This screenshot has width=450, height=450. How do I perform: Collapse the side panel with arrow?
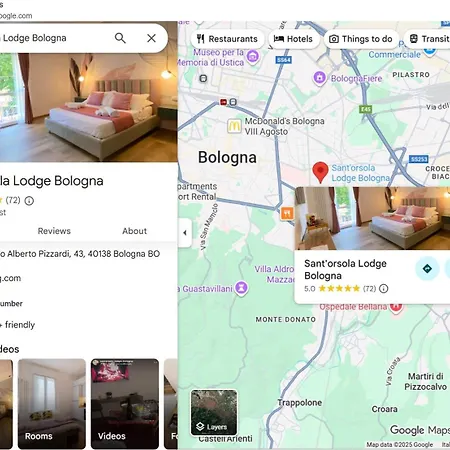coord(185,233)
